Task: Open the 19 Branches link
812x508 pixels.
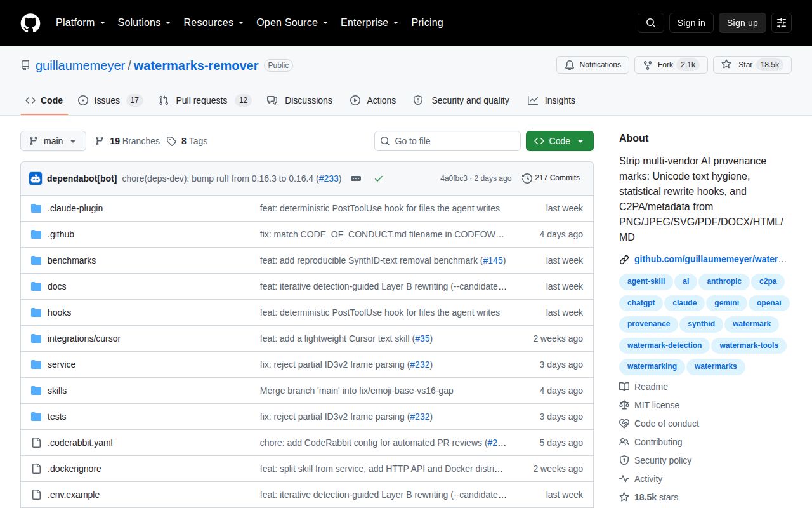Action: (x=128, y=141)
